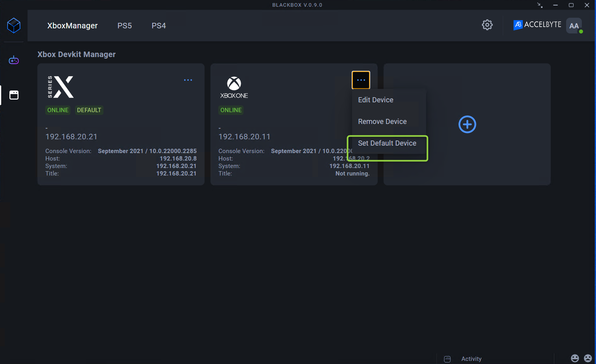Click the 192.168.20.21 device address heading
The image size is (596, 364).
point(71,137)
